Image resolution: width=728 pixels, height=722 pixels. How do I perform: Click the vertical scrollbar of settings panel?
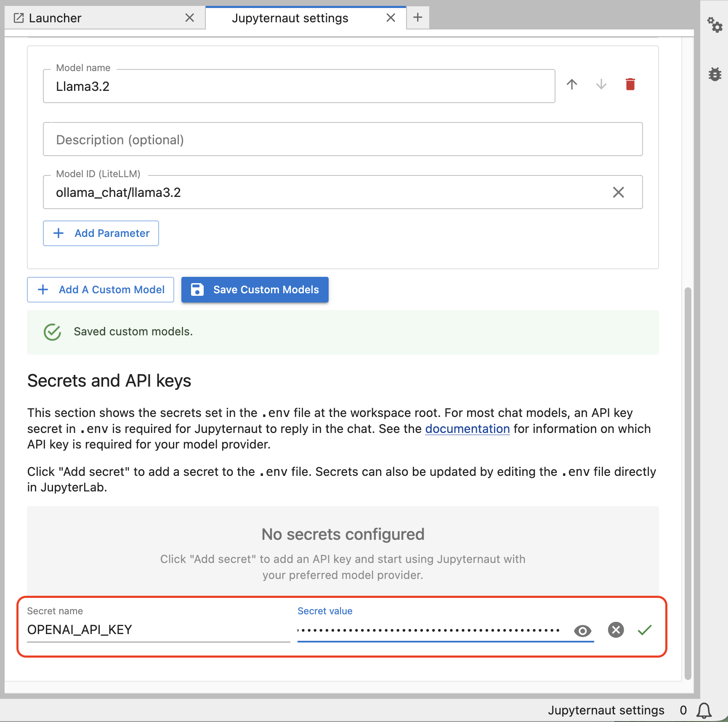point(688,483)
